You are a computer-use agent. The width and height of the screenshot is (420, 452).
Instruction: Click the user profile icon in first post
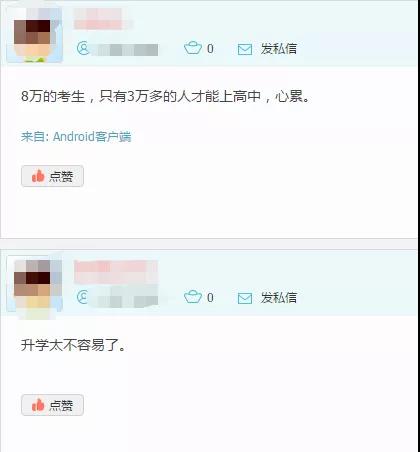pyautogui.click(x=83, y=49)
